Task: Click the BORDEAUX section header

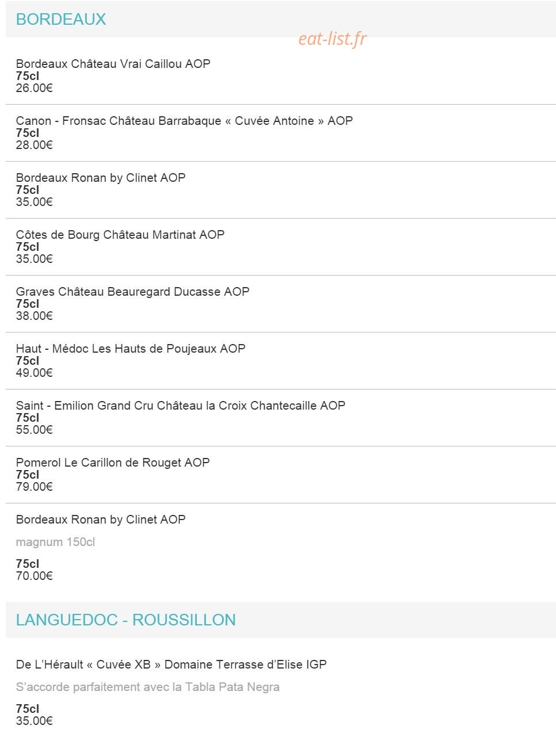Action: pyautogui.click(x=61, y=19)
